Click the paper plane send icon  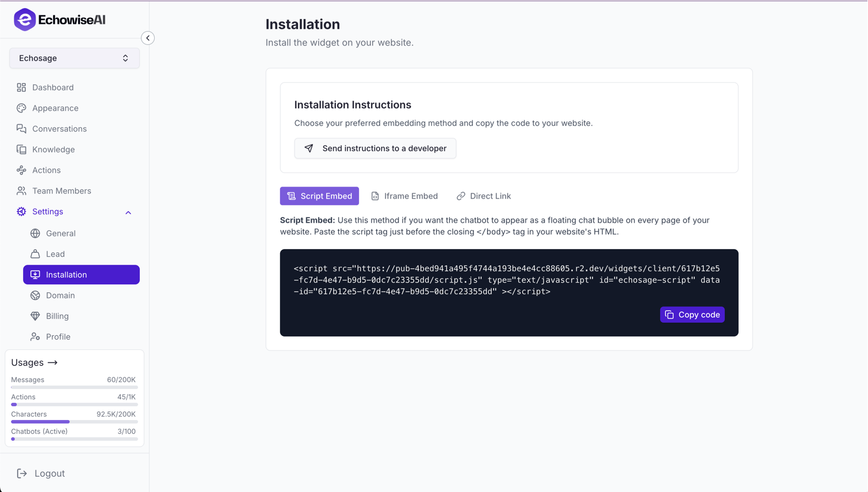click(x=309, y=148)
